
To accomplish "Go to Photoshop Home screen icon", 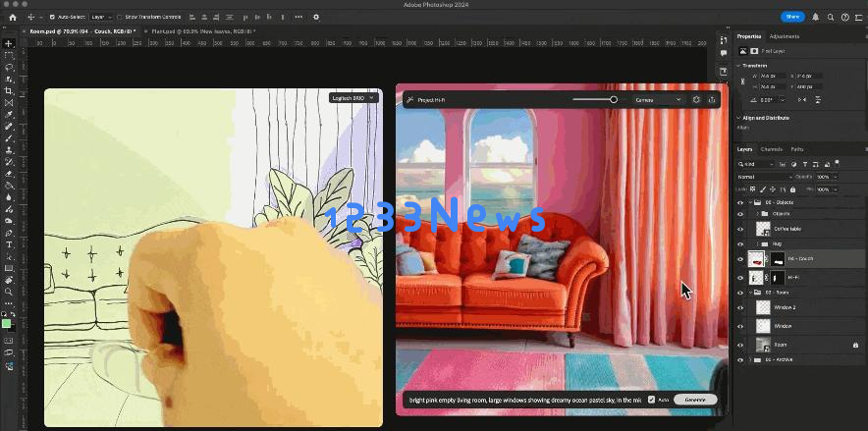I will (13, 17).
